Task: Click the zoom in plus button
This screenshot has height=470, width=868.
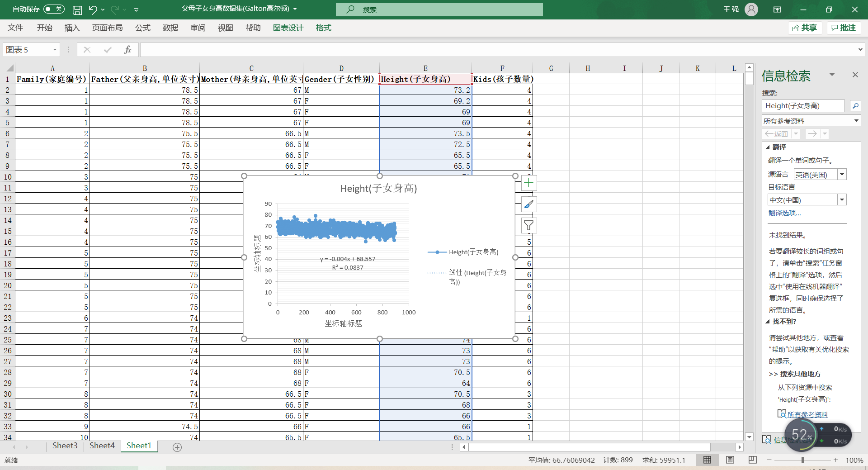Action: coord(836,460)
